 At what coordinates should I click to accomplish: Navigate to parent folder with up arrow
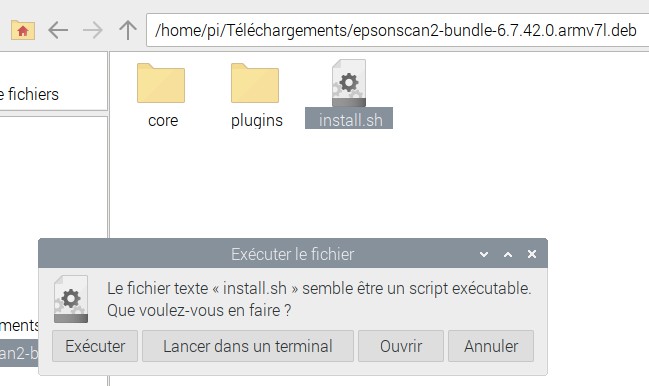128,30
